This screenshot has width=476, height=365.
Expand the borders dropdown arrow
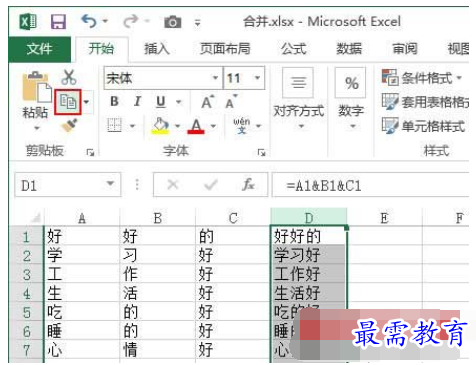pos(132,126)
